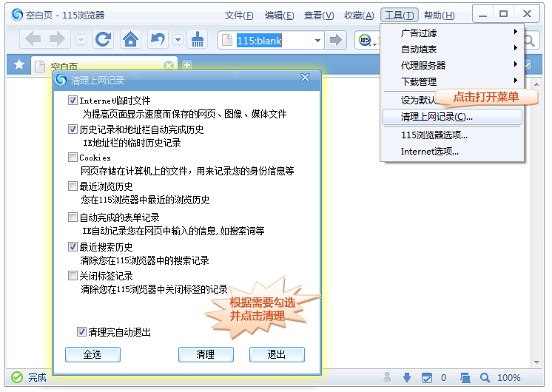Screen dimensions: 552x392
Task: Click the Go arrow next to address bar
Action: (x=335, y=40)
